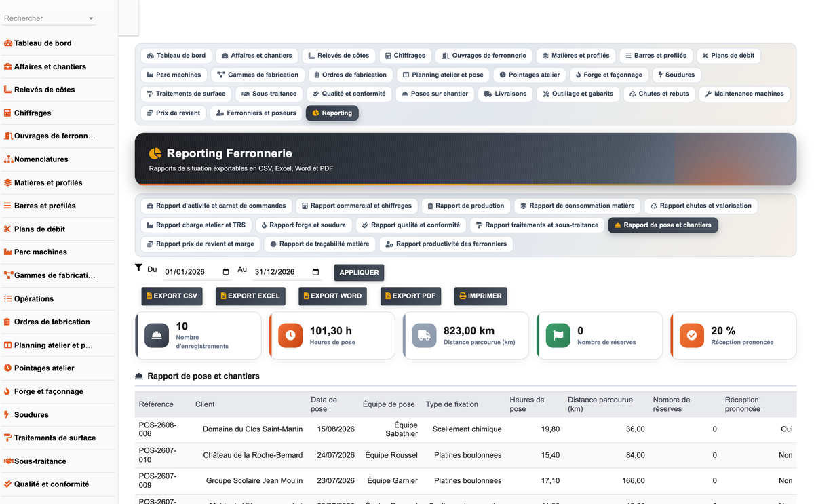The width and height of the screenshot is (814, 504).
Task: Open Poses sur chantier tab
Action: coord(435,94)
